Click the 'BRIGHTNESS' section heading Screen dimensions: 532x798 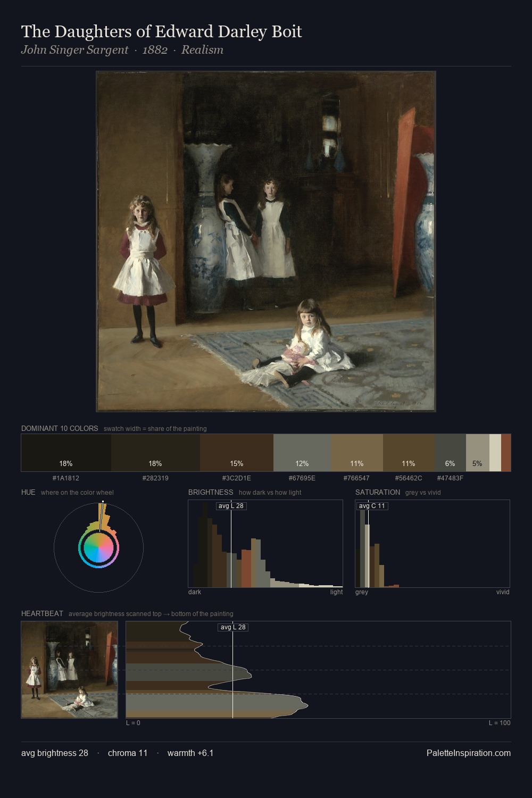click(x=211, y=492)
